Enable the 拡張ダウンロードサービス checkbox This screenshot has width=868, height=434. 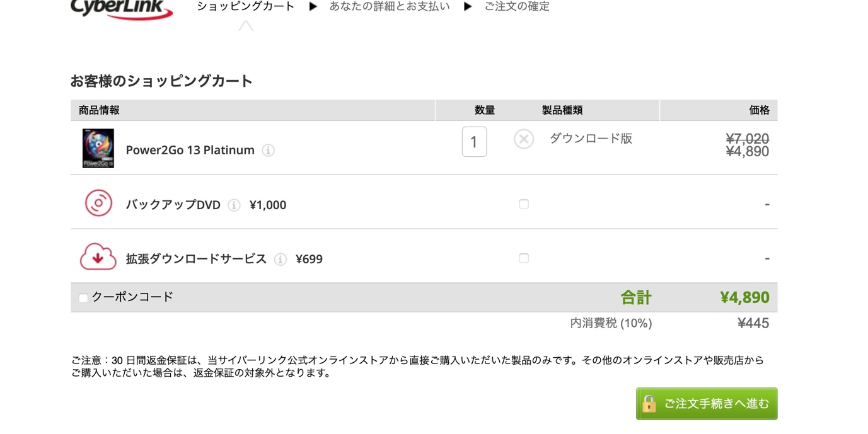pos(524,258)
